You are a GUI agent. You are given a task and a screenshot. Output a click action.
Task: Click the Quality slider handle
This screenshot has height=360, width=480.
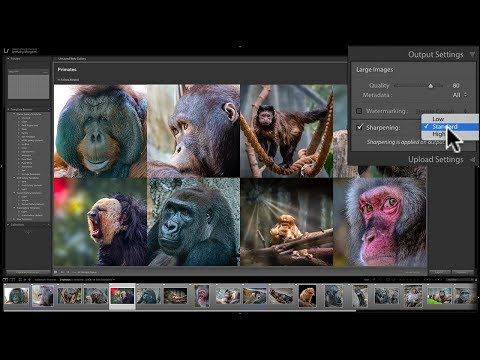coord(431,86)
